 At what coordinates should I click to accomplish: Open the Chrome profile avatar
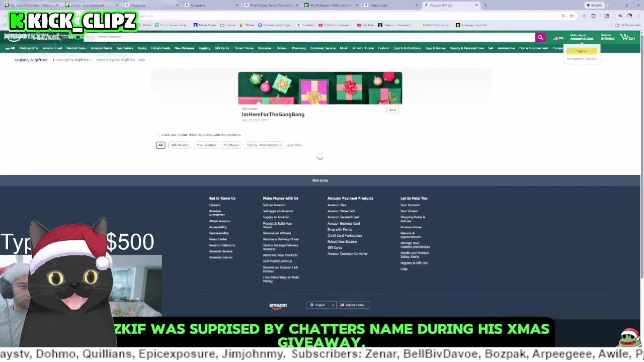tap(629, 16)
